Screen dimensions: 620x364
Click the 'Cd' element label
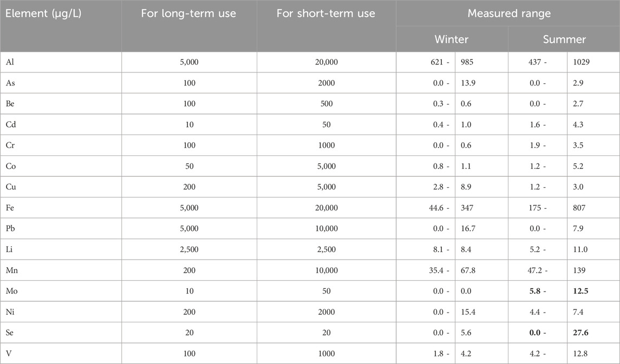11,124
